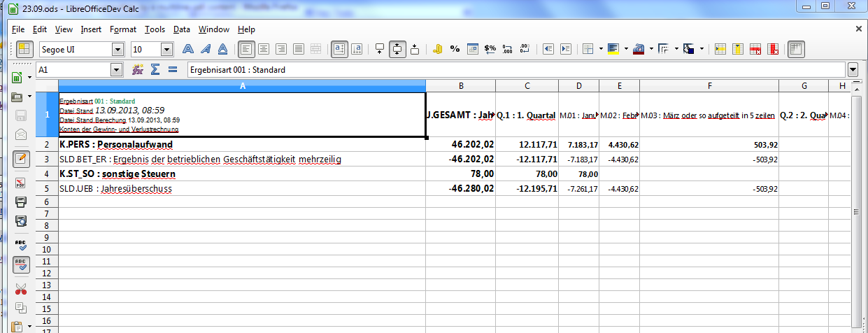Screen dimensions: 868x333
Task: Click the insert rows icon
Action: 720,49
